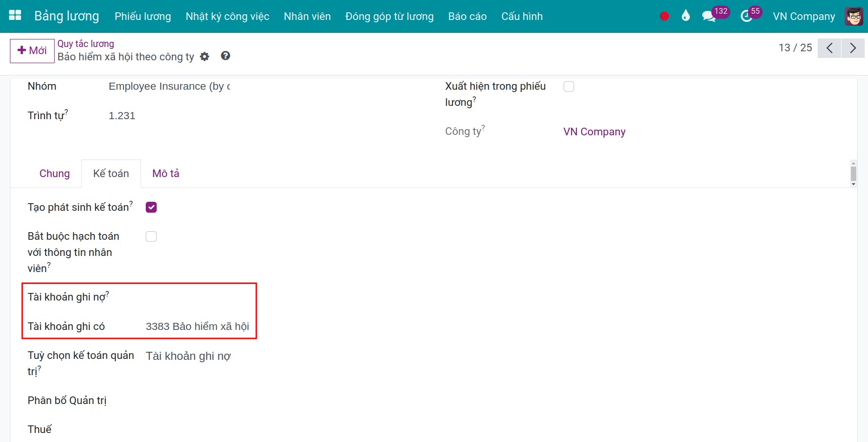Image resolution: width=868 pixels, height=442 pixels.
Task: Open the apps grid menu icon
Action: point(15,16)
